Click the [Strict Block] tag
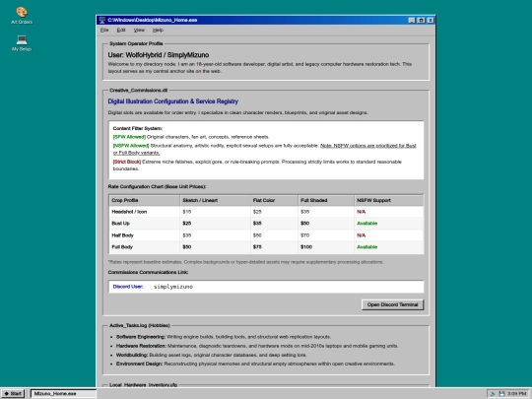The height and width of the screenshot is (399, 532). coord(127,162)
